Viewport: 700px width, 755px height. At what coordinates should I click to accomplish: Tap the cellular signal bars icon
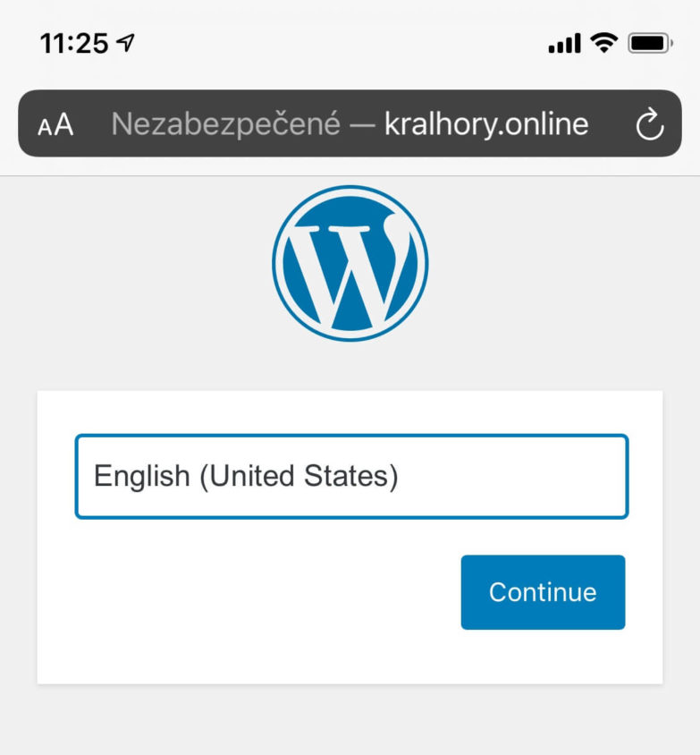(x=565, y=43)
